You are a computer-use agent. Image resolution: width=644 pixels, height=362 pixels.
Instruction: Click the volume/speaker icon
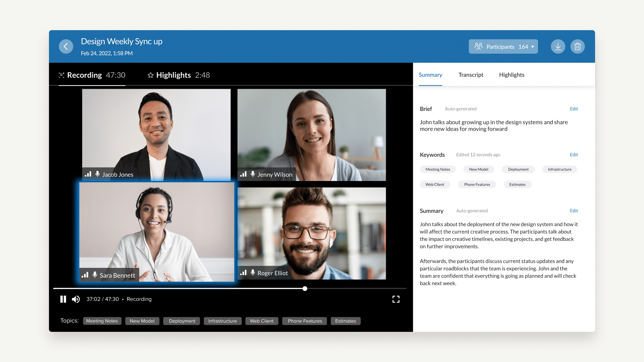(75, 299)
